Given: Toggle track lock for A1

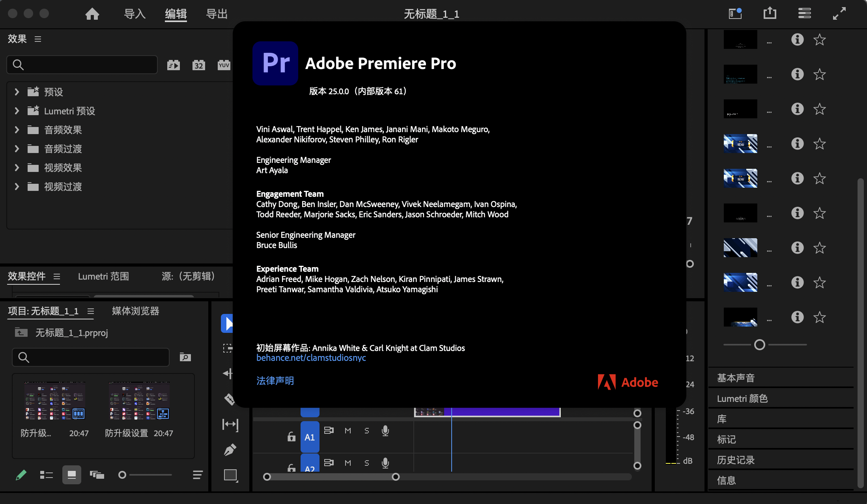Looking at the screenshot, I should pos(291,437).
